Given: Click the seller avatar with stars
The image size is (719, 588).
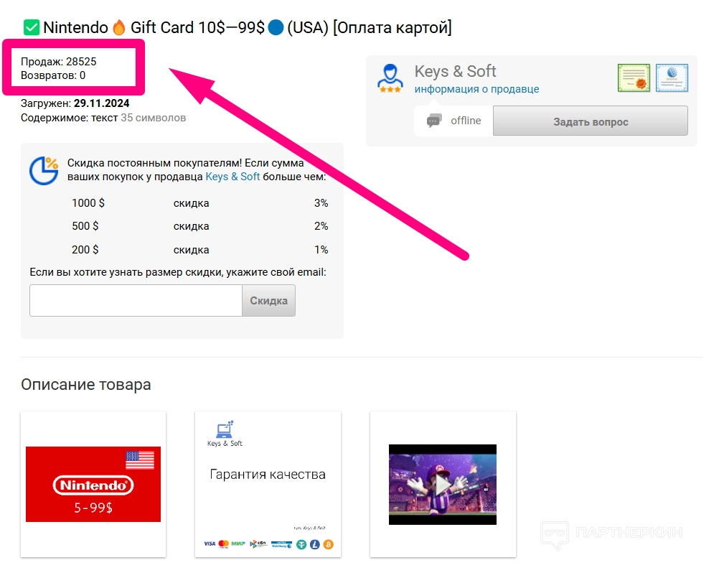Looking at the screenshot, I should coord(390,78).
